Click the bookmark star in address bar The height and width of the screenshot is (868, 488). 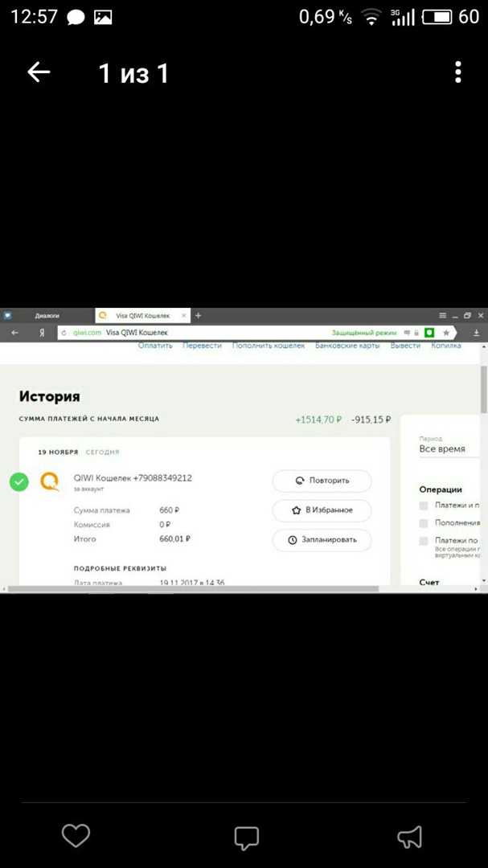pyautogui.click(x=446, y=332)
